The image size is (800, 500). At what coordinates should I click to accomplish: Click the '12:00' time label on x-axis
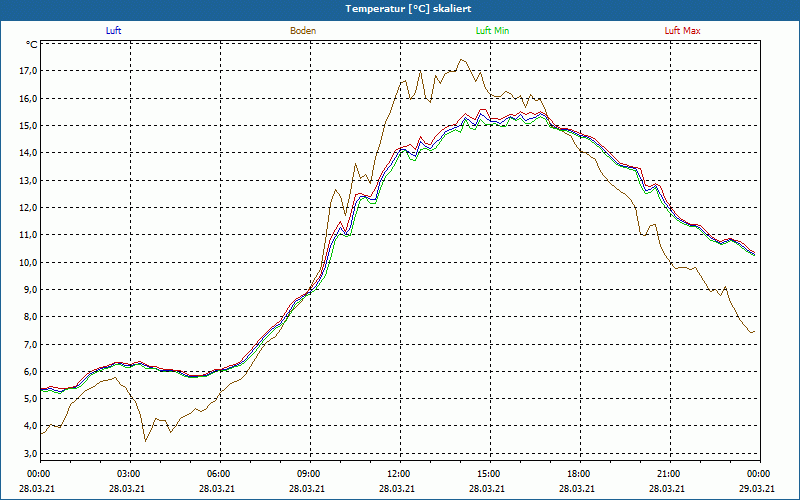(397, 474)
